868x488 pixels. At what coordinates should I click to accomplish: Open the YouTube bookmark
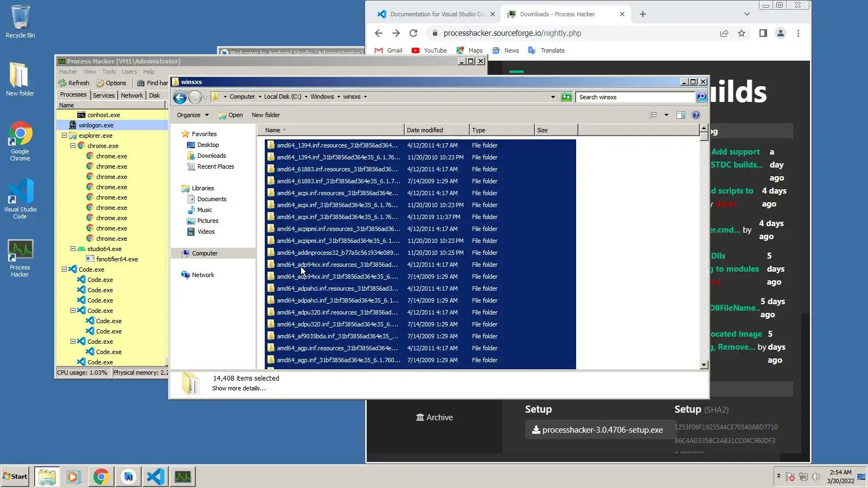pyautogui.click(x=429, y=50)
